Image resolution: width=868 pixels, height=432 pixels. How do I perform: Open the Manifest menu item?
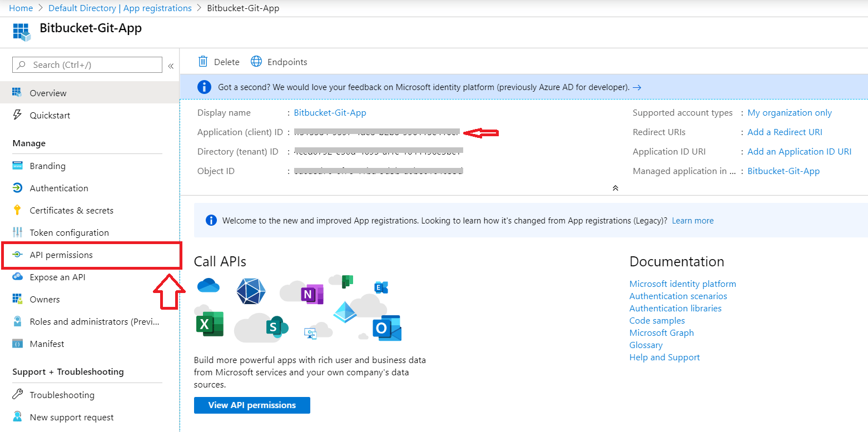(90, 344)
